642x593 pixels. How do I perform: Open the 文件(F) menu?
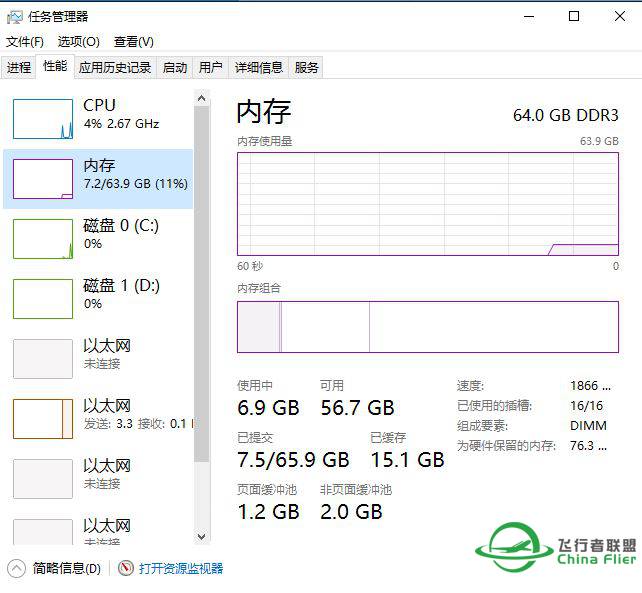25,41
